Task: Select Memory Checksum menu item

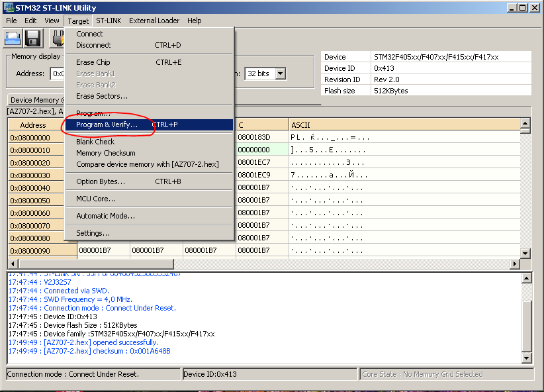Action: [106, 153]
